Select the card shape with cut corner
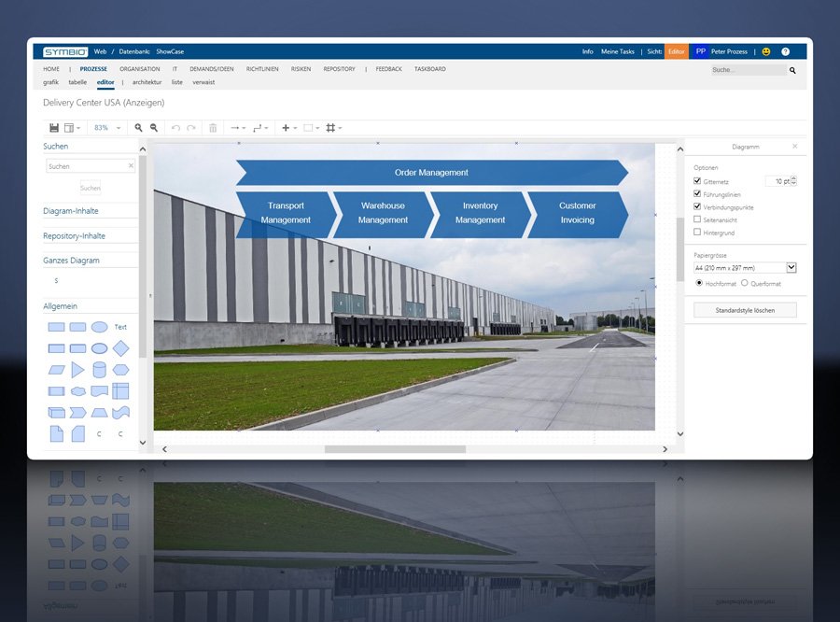Screen dimensions: 840x622 coord(78,433)
